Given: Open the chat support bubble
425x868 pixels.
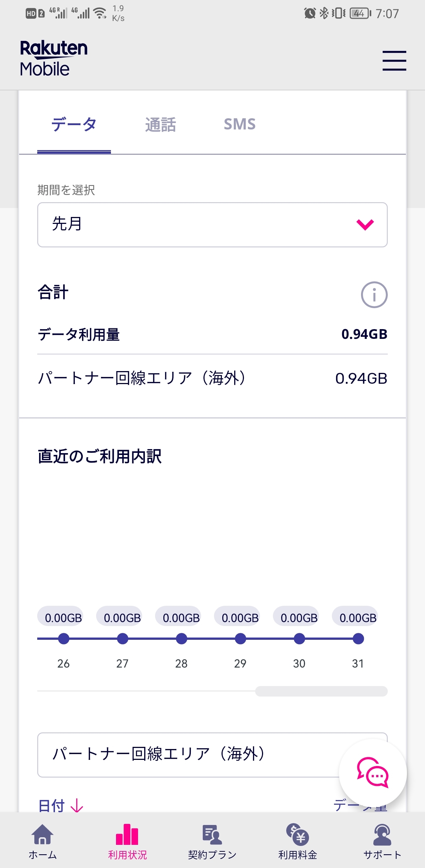Looking at the screenshot, I should coord(373,773).
